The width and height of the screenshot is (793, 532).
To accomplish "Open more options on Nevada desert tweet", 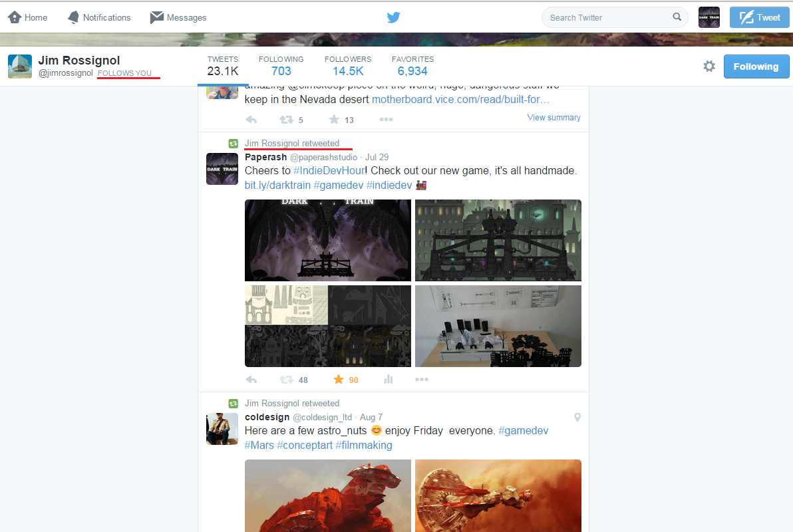I will point(386,119).
